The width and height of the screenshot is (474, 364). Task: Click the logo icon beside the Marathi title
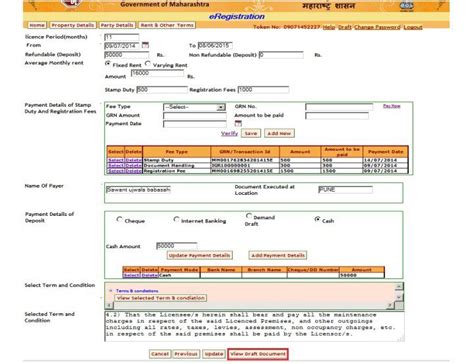(406, 6)
